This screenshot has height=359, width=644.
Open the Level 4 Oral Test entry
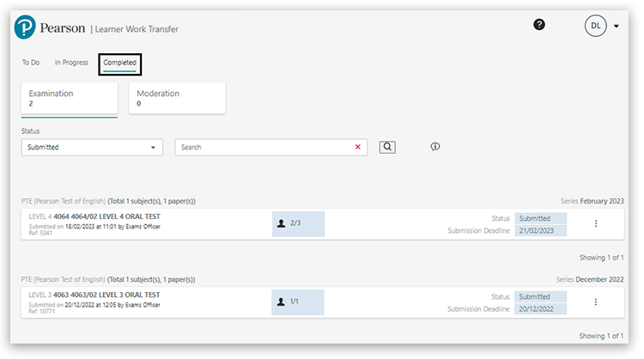click(x=107, y=217)
